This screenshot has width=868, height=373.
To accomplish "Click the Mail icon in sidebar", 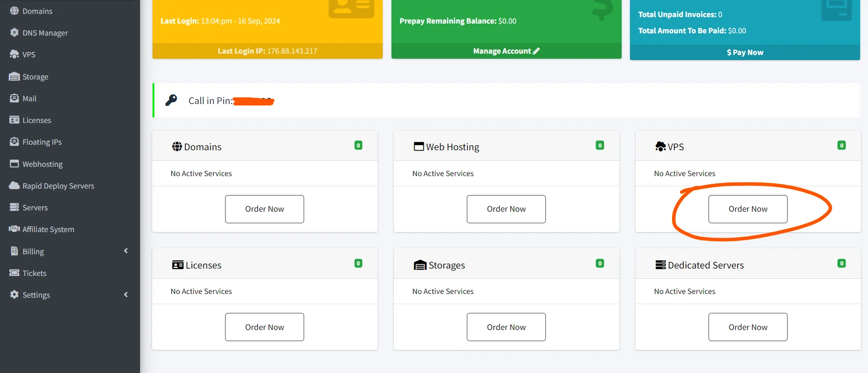I will (14, 98).
